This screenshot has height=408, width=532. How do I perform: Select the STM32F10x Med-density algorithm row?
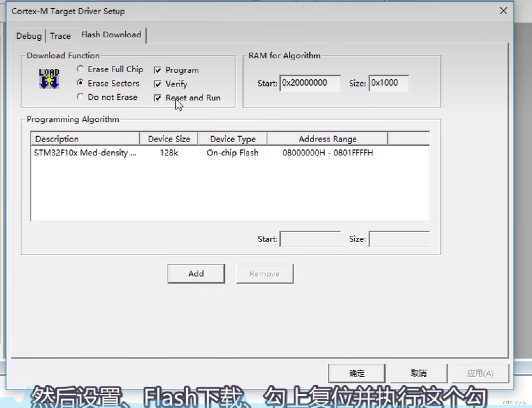[x=230, y=153]
